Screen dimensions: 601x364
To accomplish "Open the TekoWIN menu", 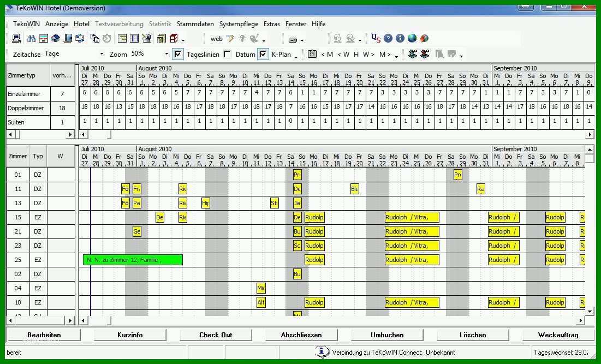I will 26,24.
